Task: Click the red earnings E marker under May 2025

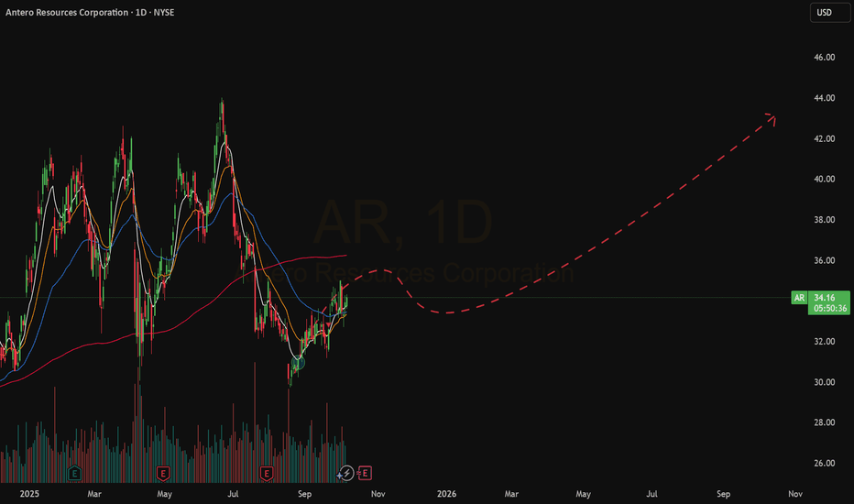Action: (x=163, y=473)
